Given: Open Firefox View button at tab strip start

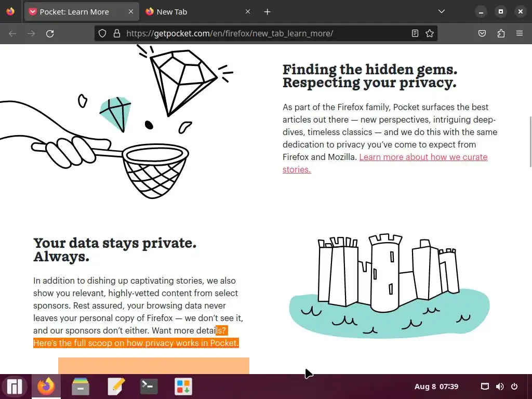Looking at the screenshot, I should (x=10, y=11).
